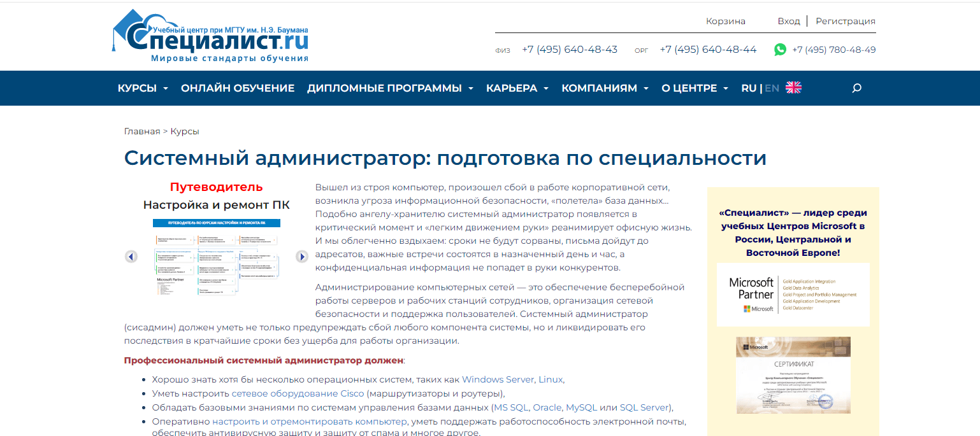Expand the КАРЬЕРА dropdown menu

coord(517,88)
